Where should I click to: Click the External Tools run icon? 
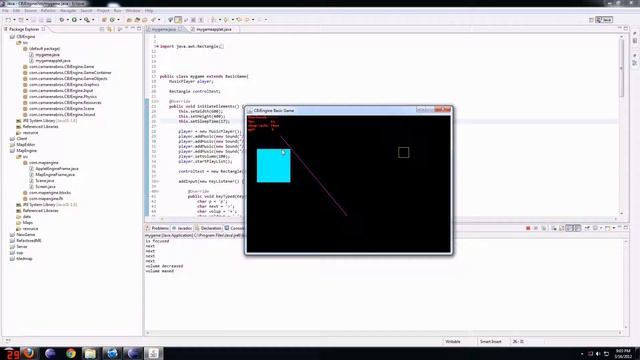coord(87,20)
